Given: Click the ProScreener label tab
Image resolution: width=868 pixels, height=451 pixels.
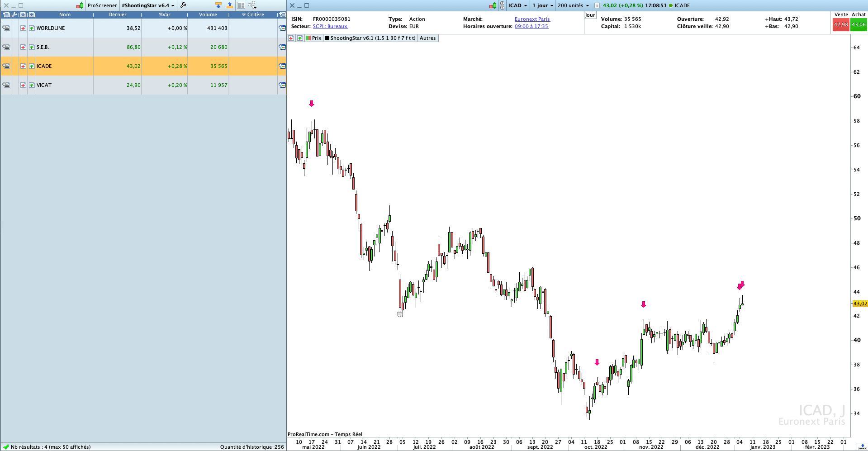Looking at the screenshot, I should tap(102, 5).
